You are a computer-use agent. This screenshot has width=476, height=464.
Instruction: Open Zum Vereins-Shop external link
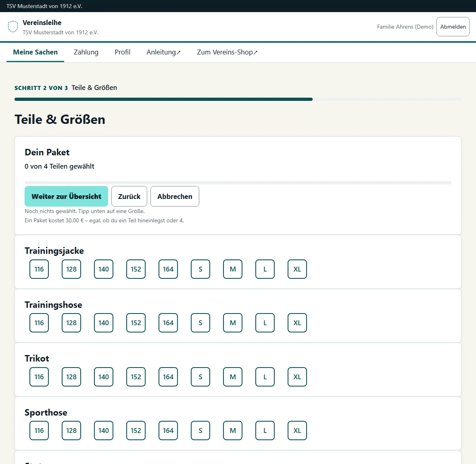point(227,52)
